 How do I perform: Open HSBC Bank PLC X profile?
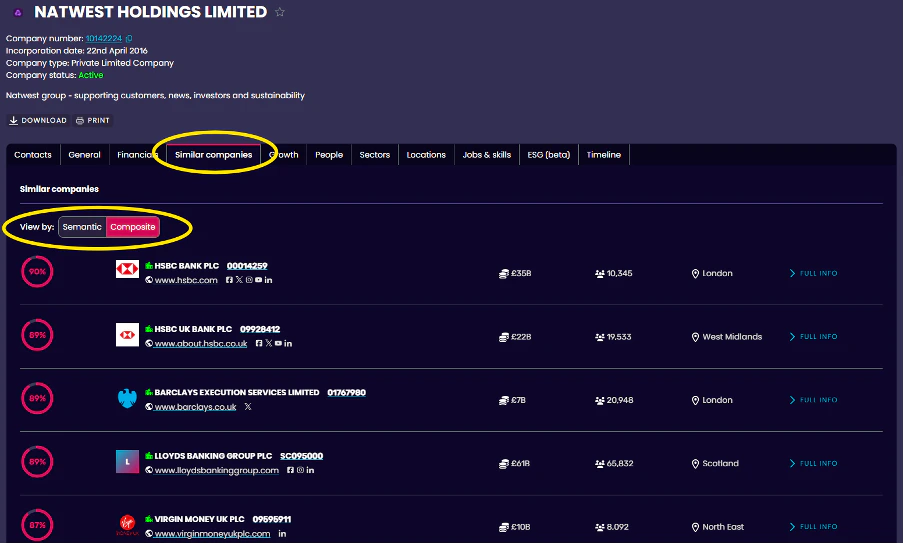(x=239, y=280)
